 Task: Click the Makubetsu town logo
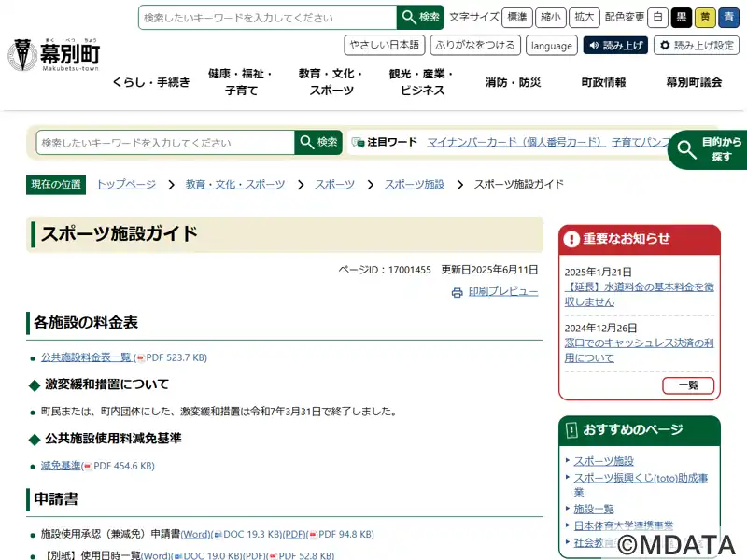(x=55, y=56)
